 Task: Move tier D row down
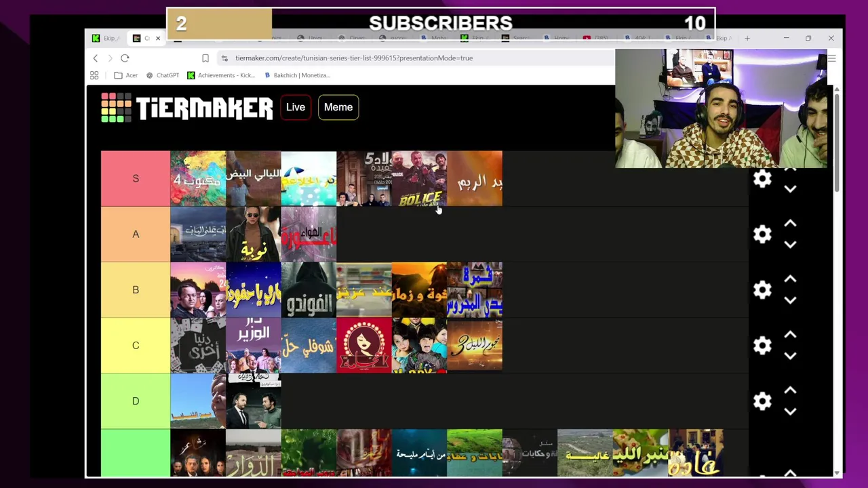coord(790,411)
